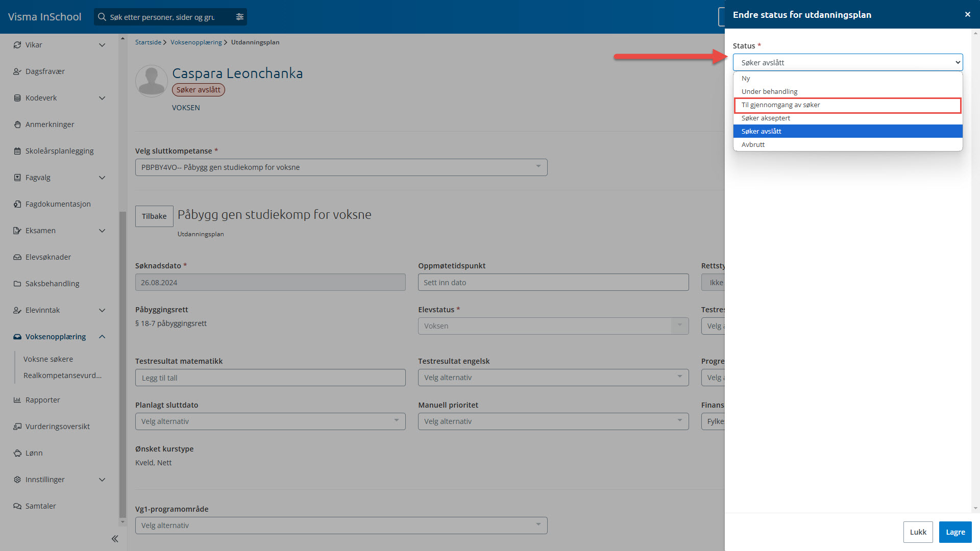Image resolution: width=980 pixels, height=551 pixels.
Task: Click the Fagvalg icon in sidebar
Action: pos(17,178)
